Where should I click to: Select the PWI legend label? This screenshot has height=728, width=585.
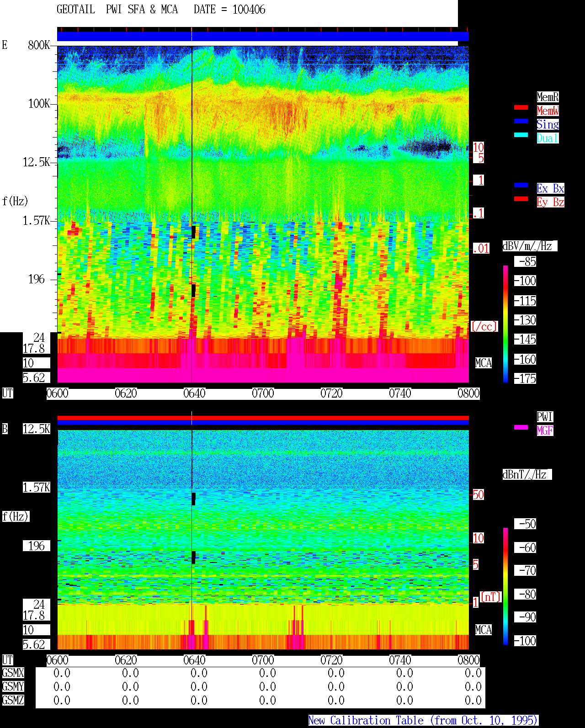[545, 417]
